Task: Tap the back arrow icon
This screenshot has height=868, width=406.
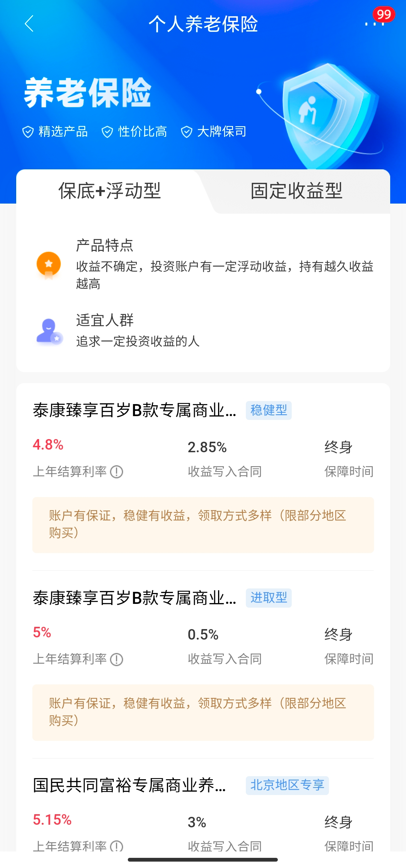Action: pos(29,24)
